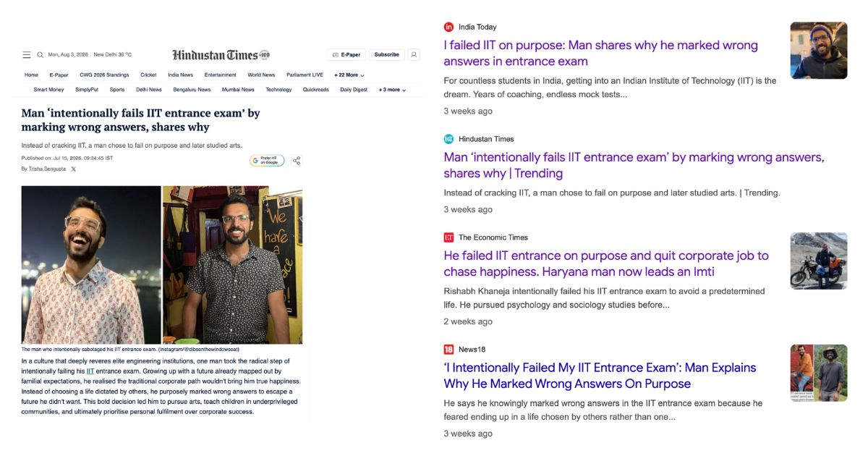
Task: Open the user profile icon
Action: click(x=414, y=54)
